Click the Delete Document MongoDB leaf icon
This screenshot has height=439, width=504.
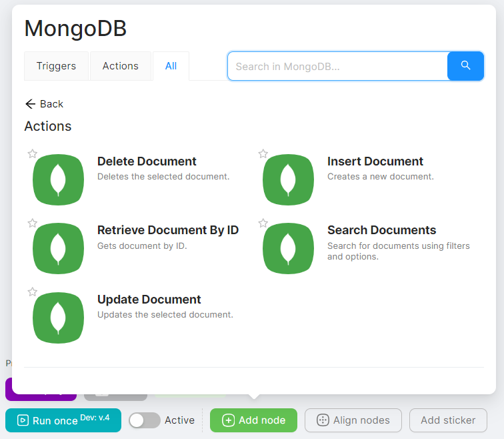tap(58, 179)
